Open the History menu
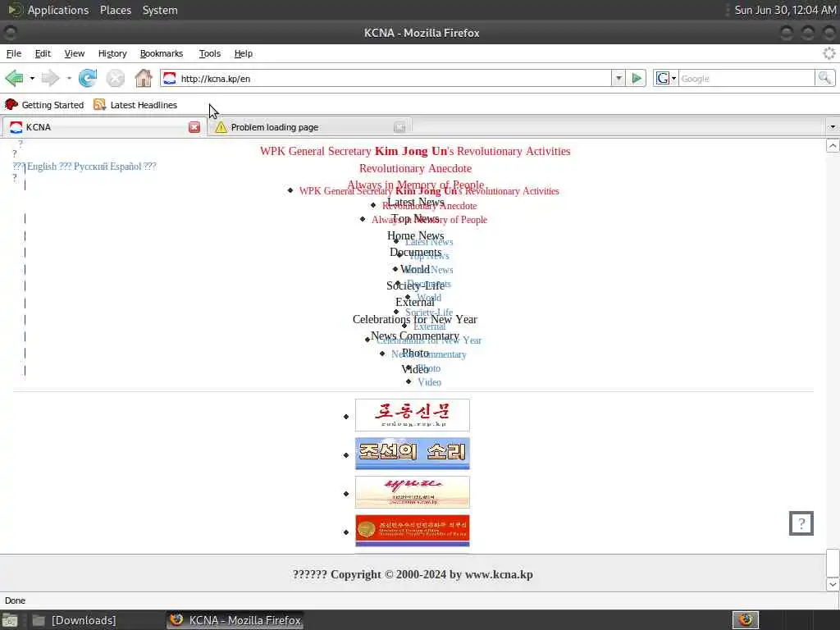Screen dimensions: 840x630 pyautogui.click(x=112, y=53)
